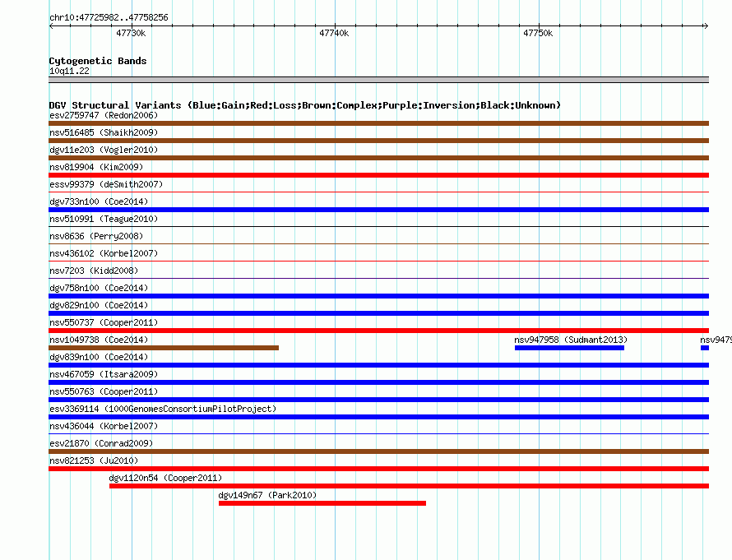
Task: Click the brown bar under nsv516485
Action: 378,141
